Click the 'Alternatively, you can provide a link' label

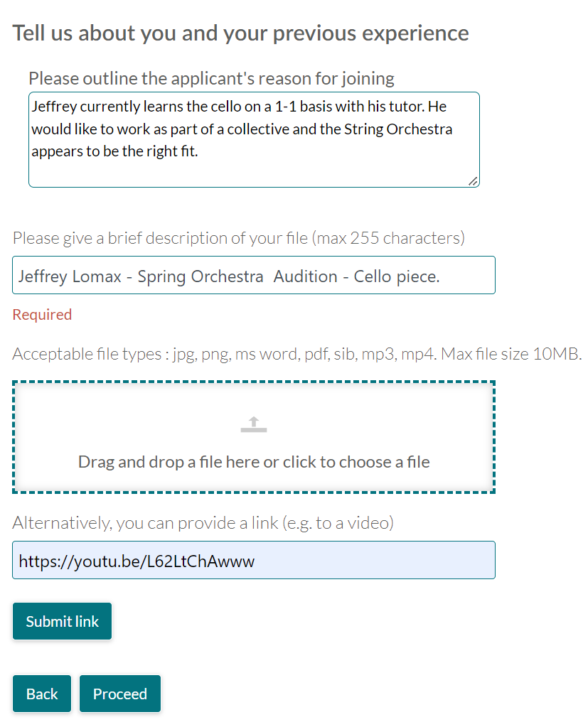tap(203, 523)
